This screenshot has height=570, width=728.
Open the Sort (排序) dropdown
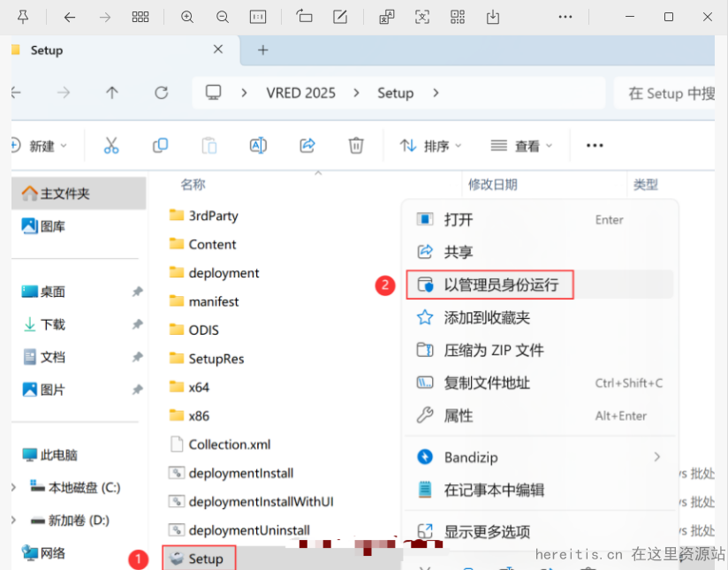(x=430, y=146)
